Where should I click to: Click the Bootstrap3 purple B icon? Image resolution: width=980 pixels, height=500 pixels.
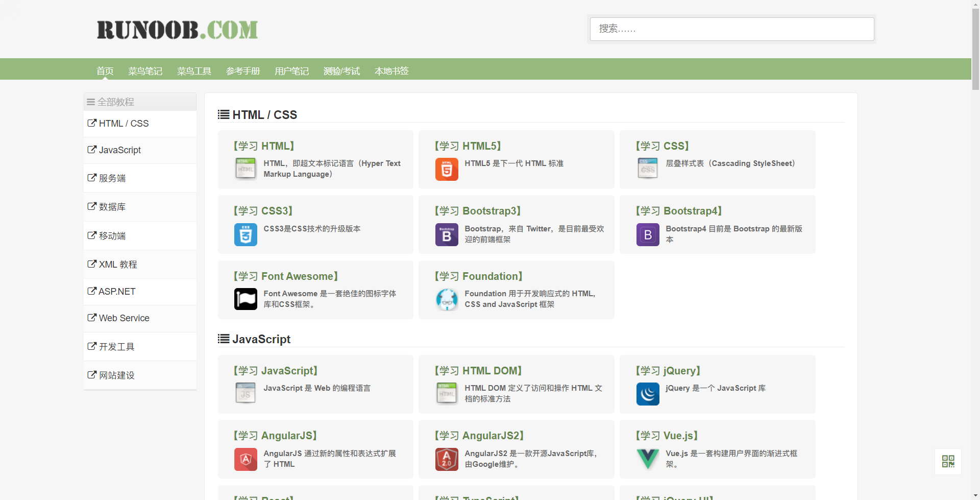point(447,235)
